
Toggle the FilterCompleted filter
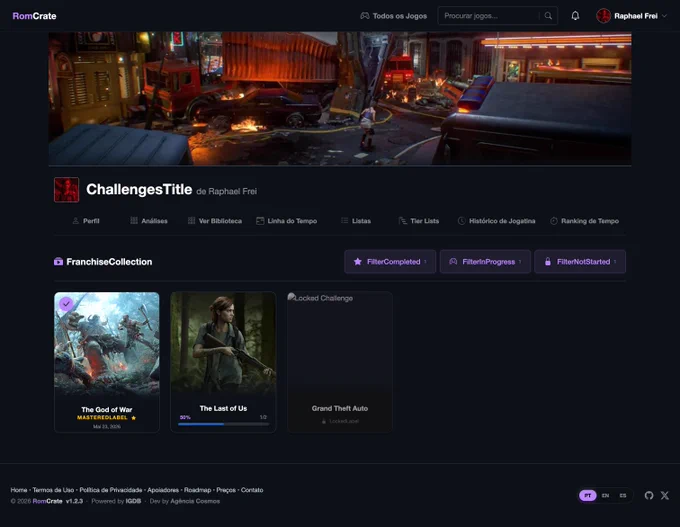coord(390,262)
